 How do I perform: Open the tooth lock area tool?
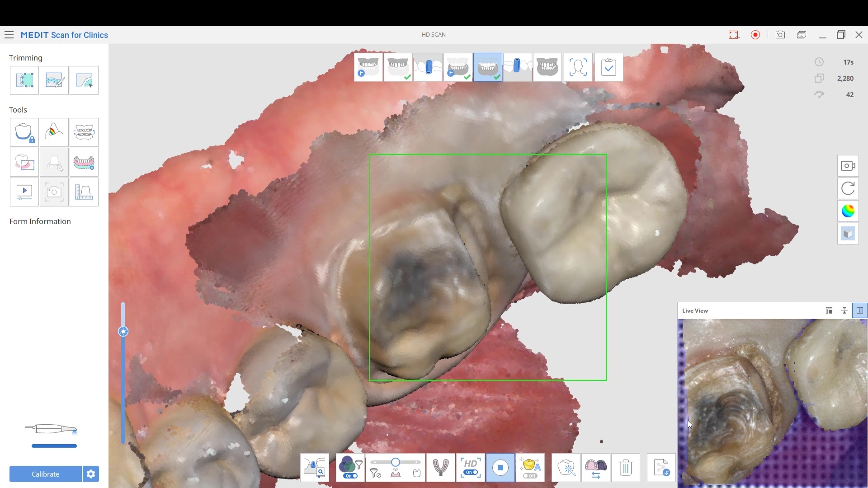click(24, 132)
